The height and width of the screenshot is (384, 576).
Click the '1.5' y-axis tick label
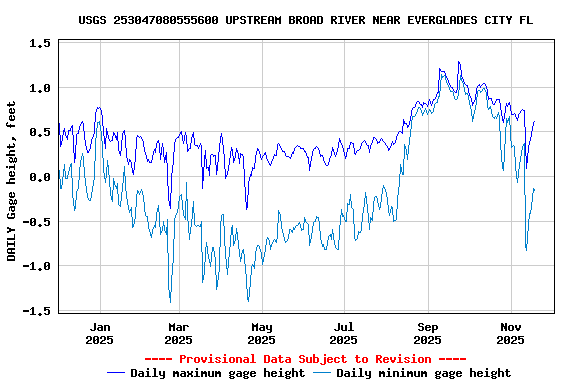coord(40,43)
